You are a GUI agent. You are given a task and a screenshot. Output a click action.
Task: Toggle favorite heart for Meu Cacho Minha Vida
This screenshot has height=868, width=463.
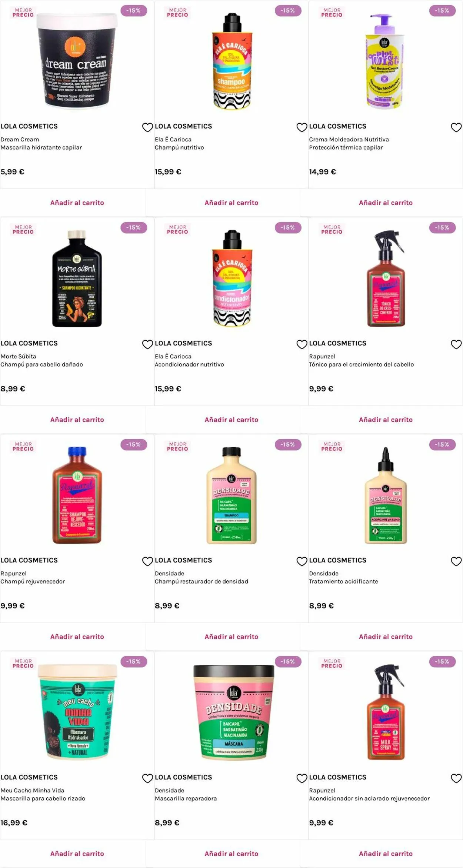point(147,778)
